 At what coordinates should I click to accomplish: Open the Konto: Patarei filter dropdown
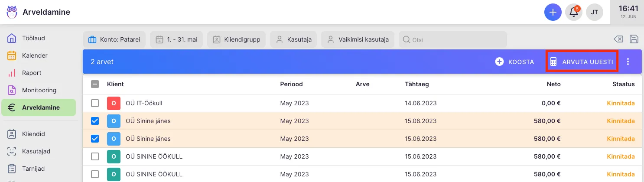[x=114, y=39]
